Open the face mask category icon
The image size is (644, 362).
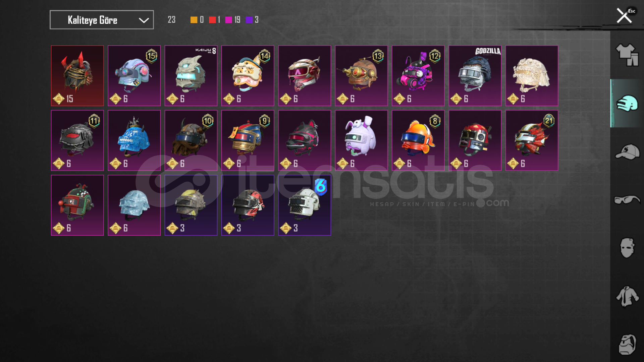627,248
